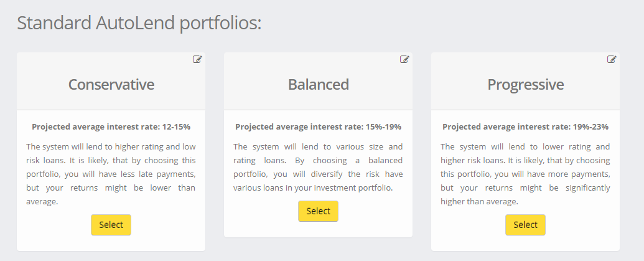644x261 pixels.
Task: Choose Select on the Progressive portfolio
Action: 525,225
